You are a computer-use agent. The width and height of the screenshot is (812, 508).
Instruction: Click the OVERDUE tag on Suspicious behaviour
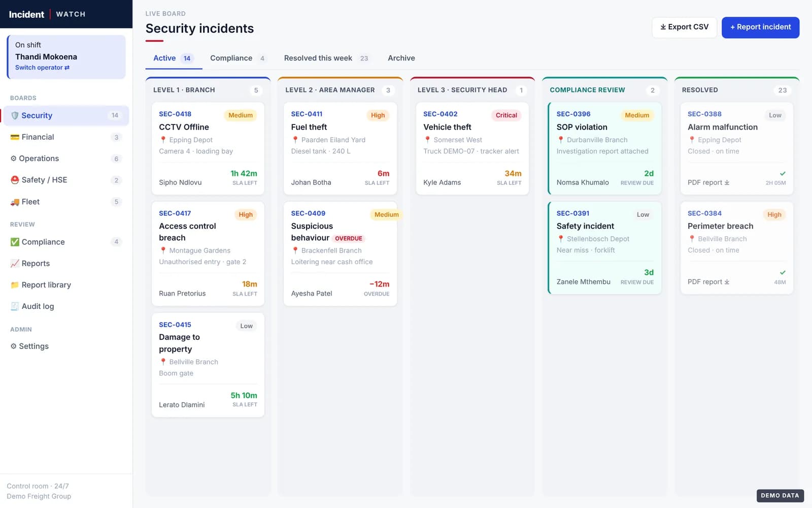[349, 238]
